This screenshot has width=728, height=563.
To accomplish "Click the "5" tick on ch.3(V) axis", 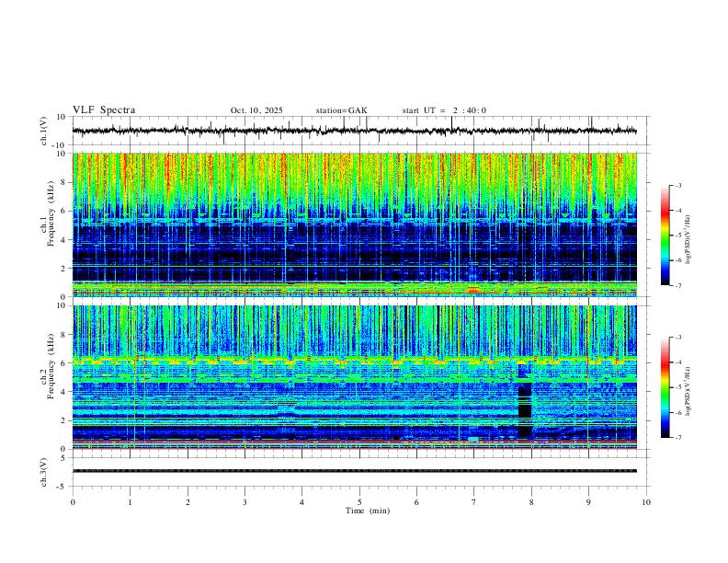I will click(64, 457).
